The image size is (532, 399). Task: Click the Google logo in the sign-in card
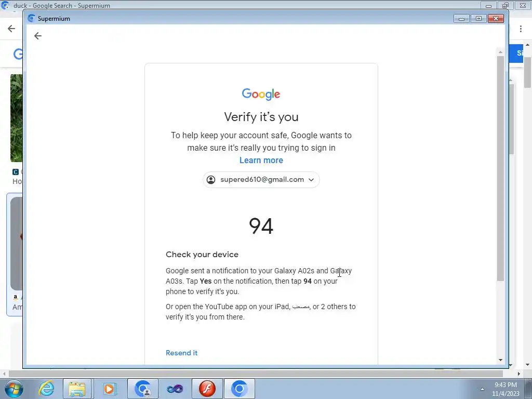tap(261, 94)
